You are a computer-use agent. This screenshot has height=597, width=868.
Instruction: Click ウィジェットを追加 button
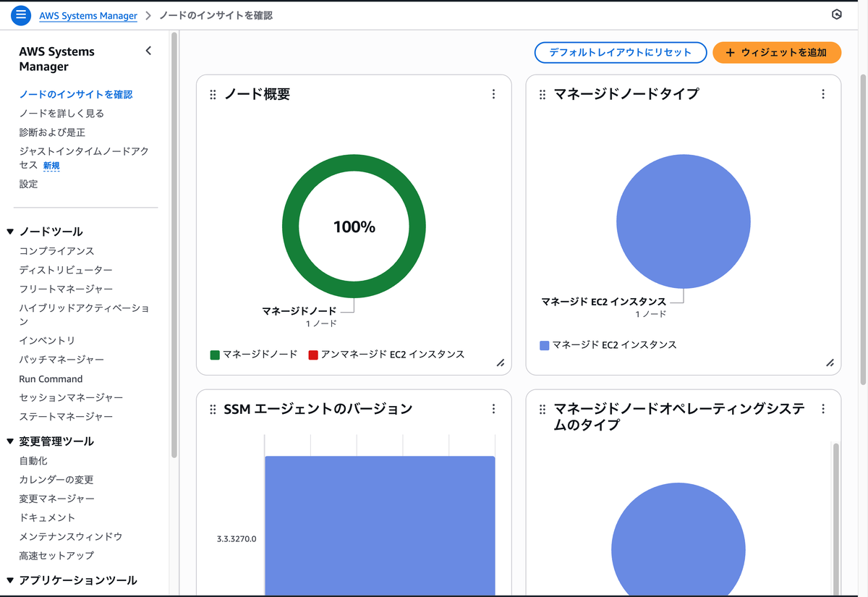pos(777,52)
